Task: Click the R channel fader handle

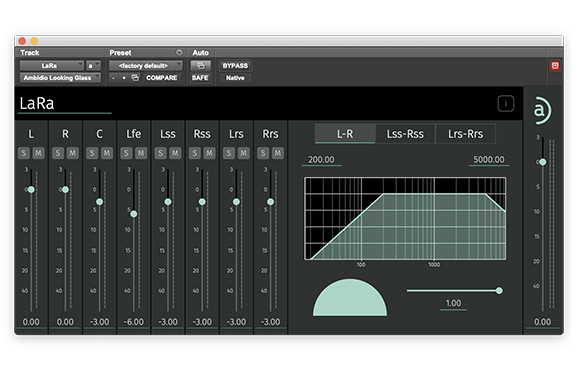Action: (65, 189)
